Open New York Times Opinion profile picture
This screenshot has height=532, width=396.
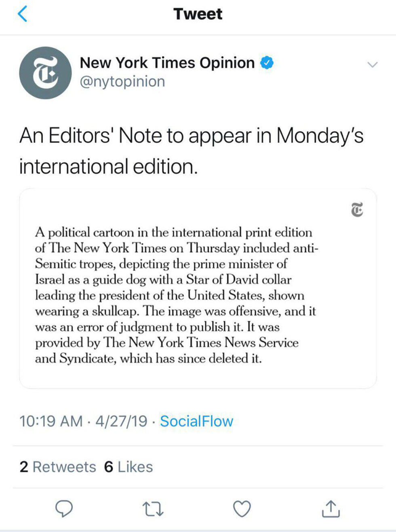pyautogui.click(x=45, y=73)
